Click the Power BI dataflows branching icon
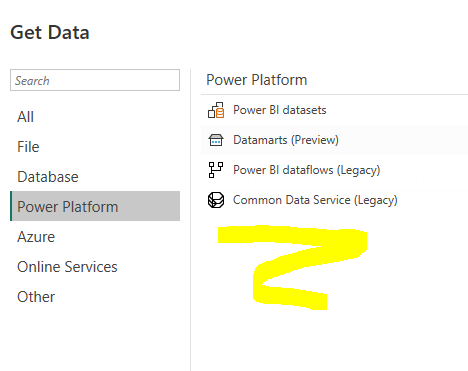 (x=216, y=170)
